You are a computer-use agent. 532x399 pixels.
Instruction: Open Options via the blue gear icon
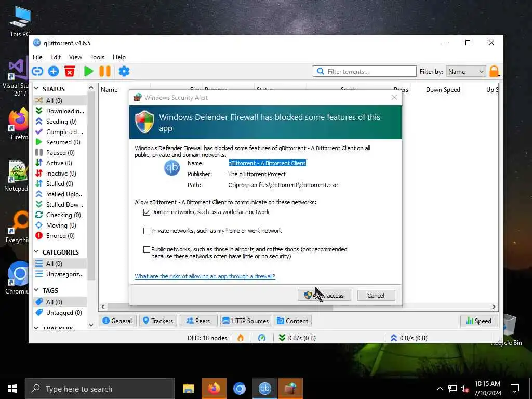click(x=124, y=71)
